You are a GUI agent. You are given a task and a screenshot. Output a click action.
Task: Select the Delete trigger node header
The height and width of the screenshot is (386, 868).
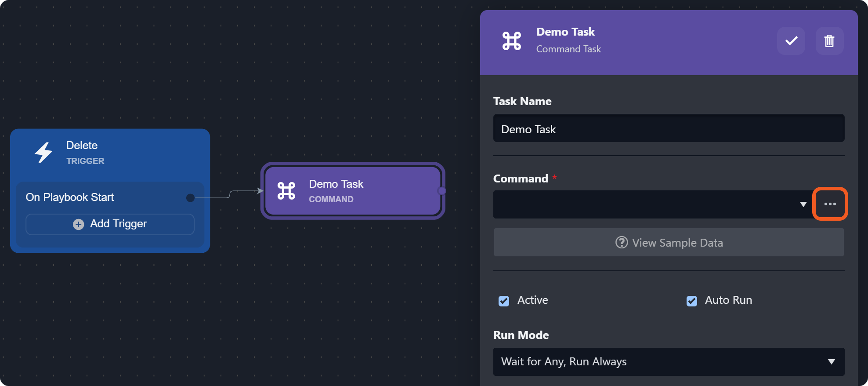(110, 153)
